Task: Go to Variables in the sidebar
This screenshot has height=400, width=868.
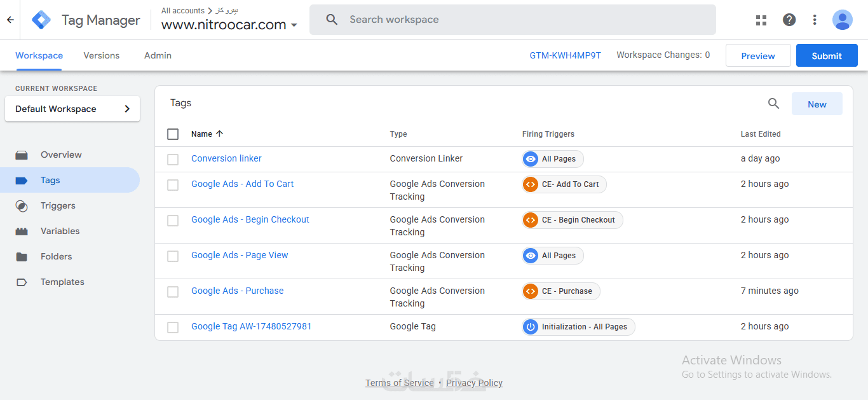Action: point(60,231)
